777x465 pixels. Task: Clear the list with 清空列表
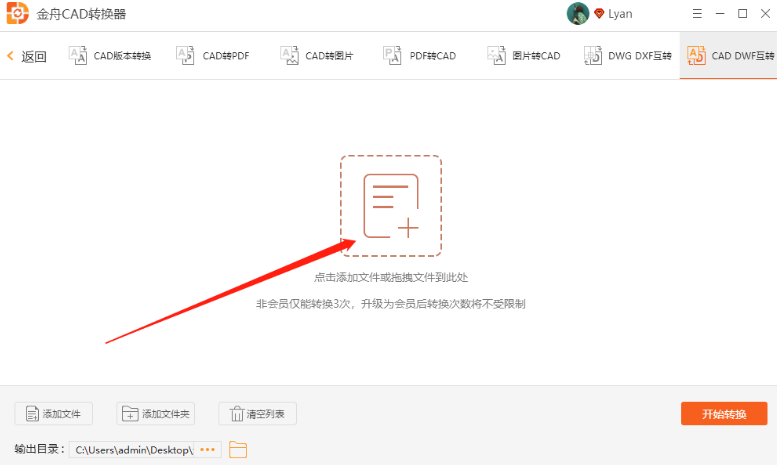click(x=258, y=413)
